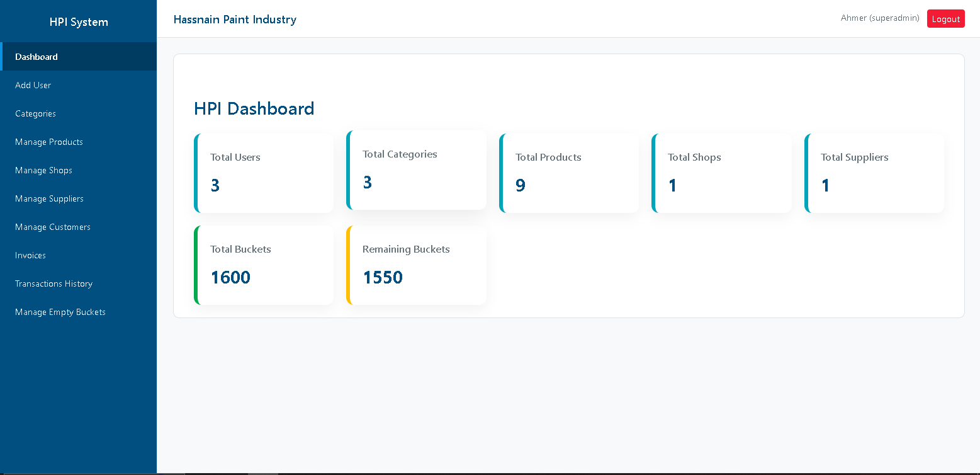Open Manage Empty Buckets
Image resolution: width=980 pixels, height=475 pixels.
[60, 312]
